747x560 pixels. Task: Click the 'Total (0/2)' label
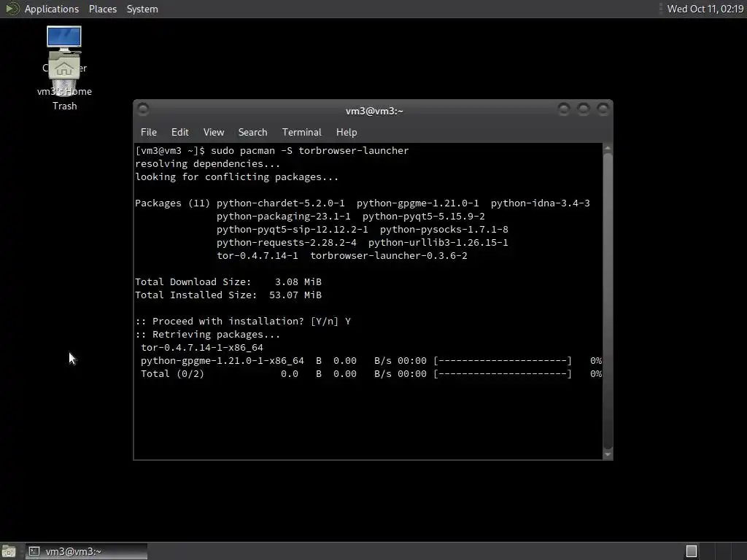pos(172,374)
